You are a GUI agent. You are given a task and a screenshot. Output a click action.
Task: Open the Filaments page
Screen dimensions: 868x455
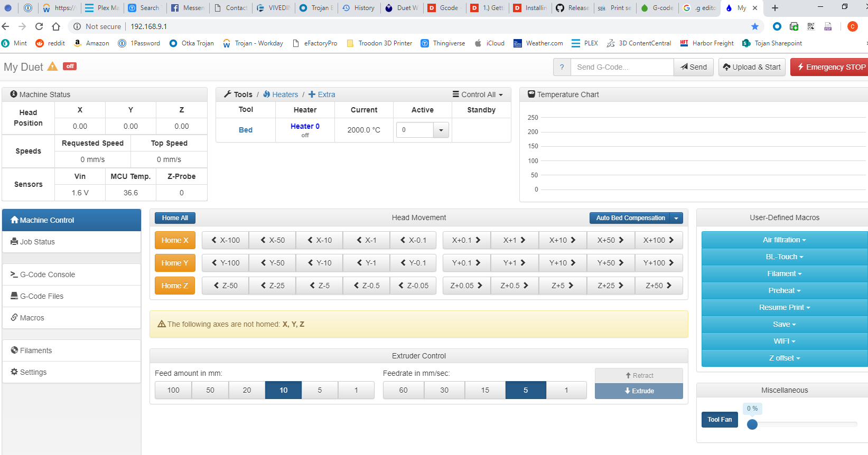pyautogui.click(x=71, y=350)
